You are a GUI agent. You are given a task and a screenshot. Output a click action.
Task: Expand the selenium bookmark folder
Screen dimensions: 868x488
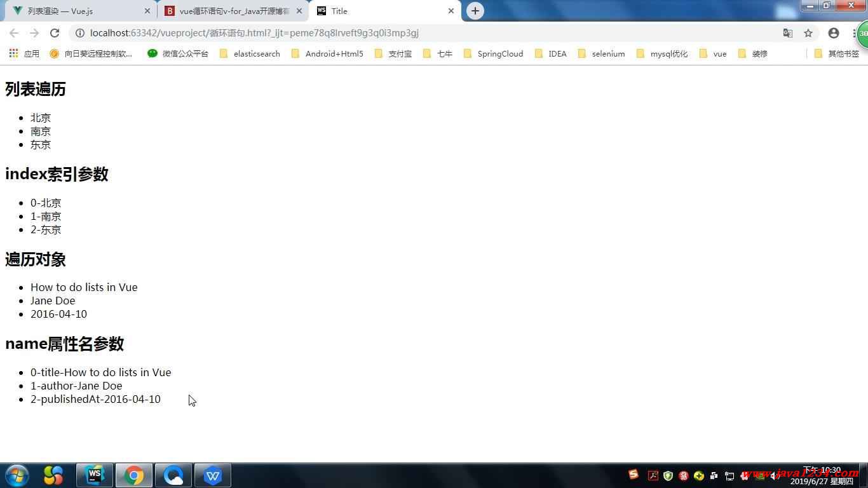coord(601,53)
